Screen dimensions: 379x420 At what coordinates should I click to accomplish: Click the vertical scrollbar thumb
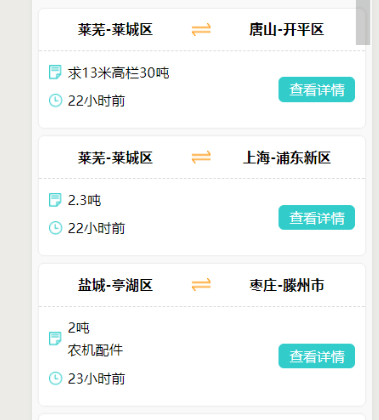[x=363, y=22]
